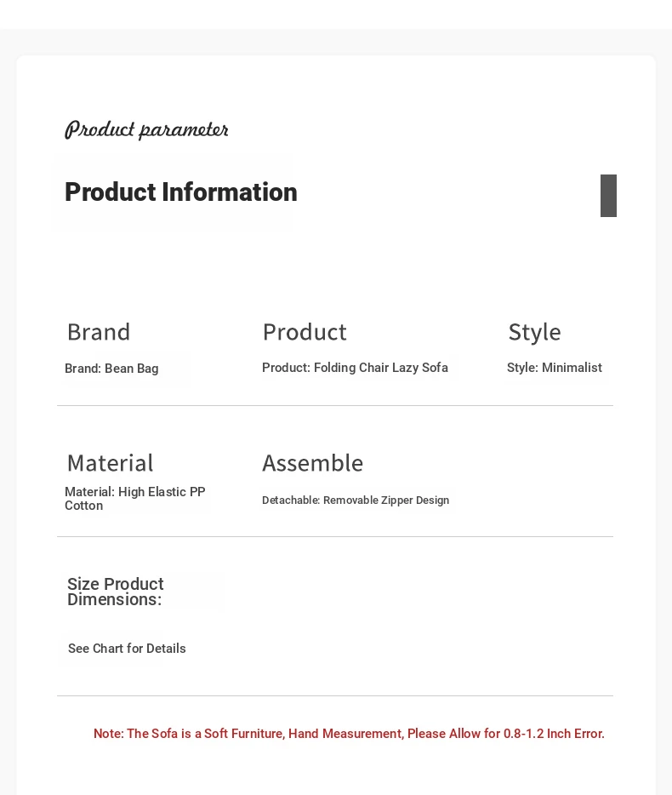
Task: Click the divider line below Material row
Action: pyautogui.click(x=335, y=537)
